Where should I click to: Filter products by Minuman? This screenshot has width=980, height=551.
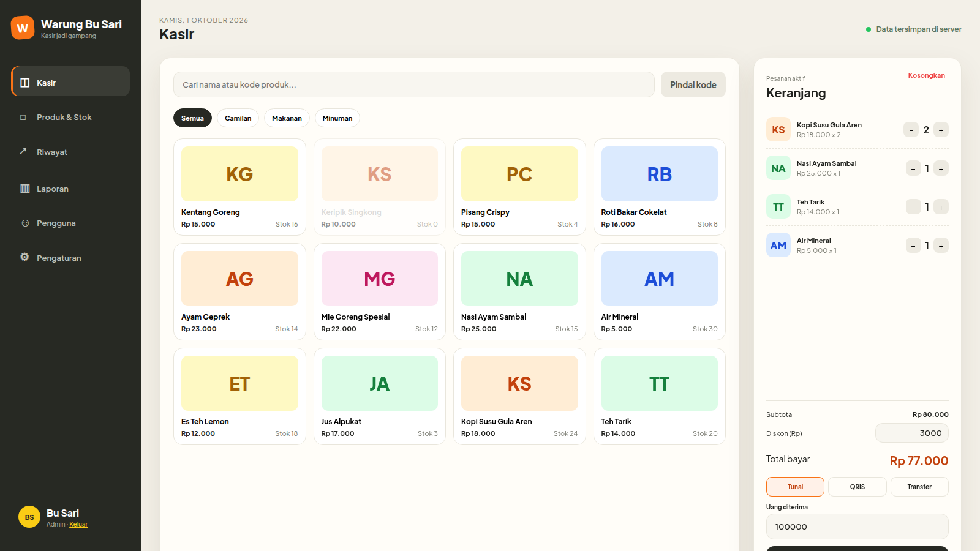coord(337,118)
